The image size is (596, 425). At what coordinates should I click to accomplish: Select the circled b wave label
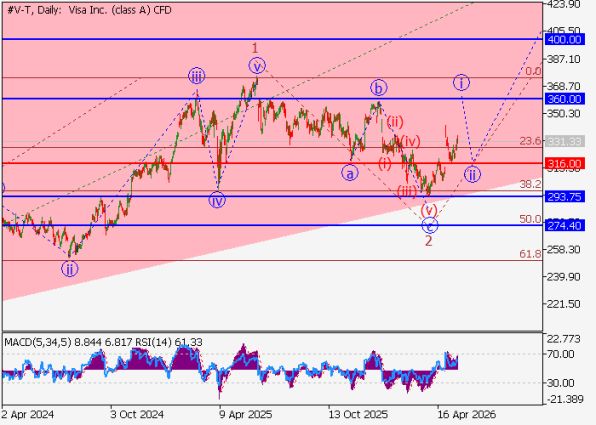tap(379, 88)
